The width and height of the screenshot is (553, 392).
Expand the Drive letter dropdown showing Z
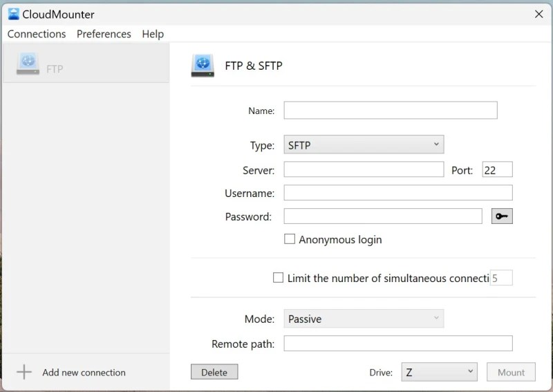coord(439,372)
